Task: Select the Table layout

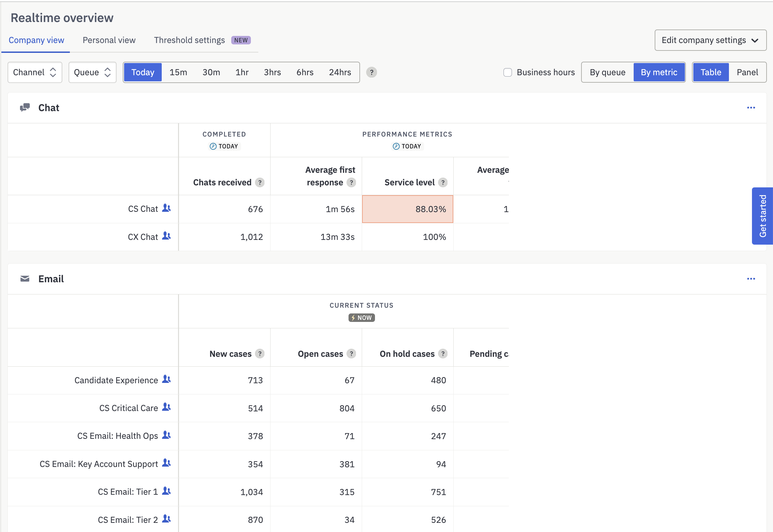Action: pos(711,72)
